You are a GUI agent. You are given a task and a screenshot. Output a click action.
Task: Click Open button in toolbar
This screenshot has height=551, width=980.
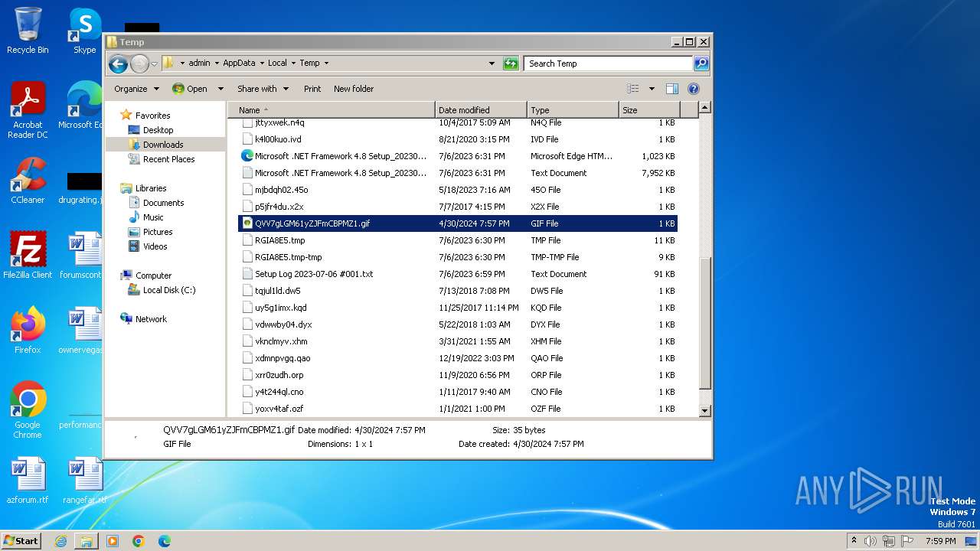click(191, 89)
